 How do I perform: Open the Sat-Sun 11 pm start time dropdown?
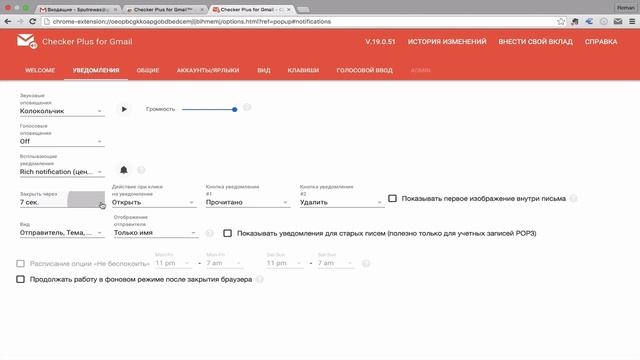pos(284,263)
